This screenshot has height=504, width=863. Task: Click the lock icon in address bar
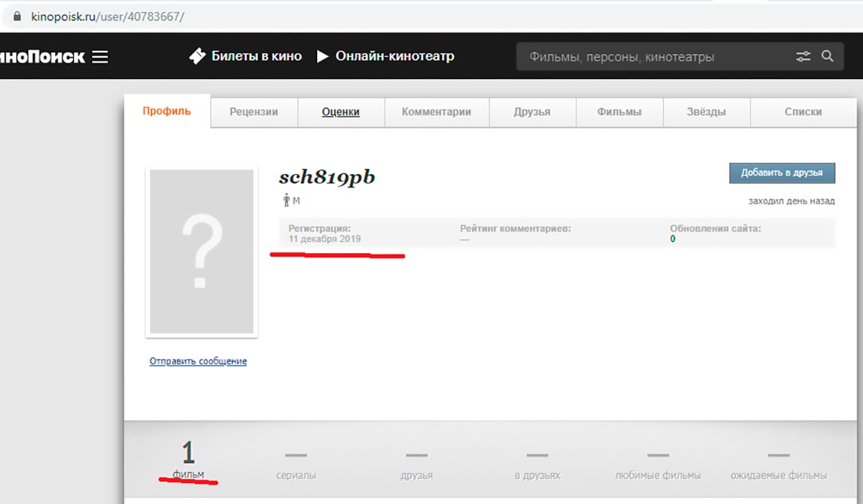click(x=18, y=16)
